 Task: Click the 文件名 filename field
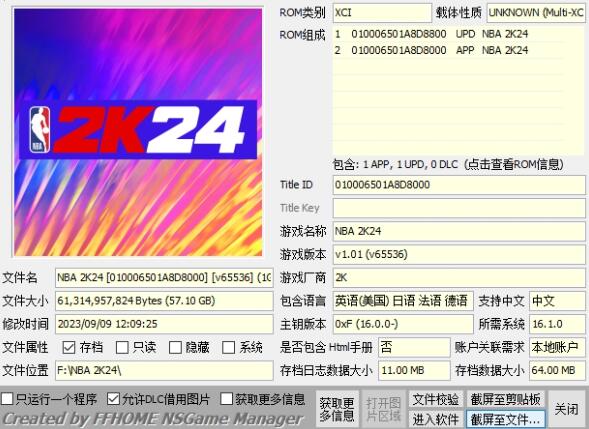pos(164,278)
